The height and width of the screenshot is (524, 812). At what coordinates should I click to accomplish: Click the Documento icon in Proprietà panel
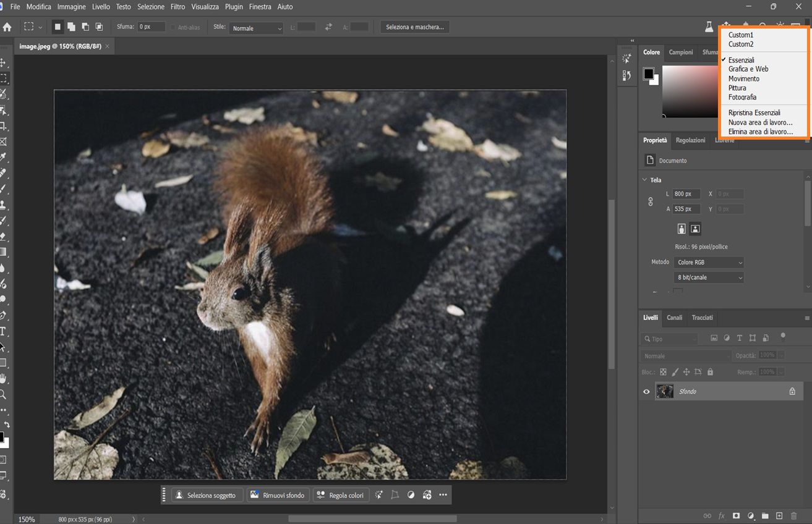point(650,160)
